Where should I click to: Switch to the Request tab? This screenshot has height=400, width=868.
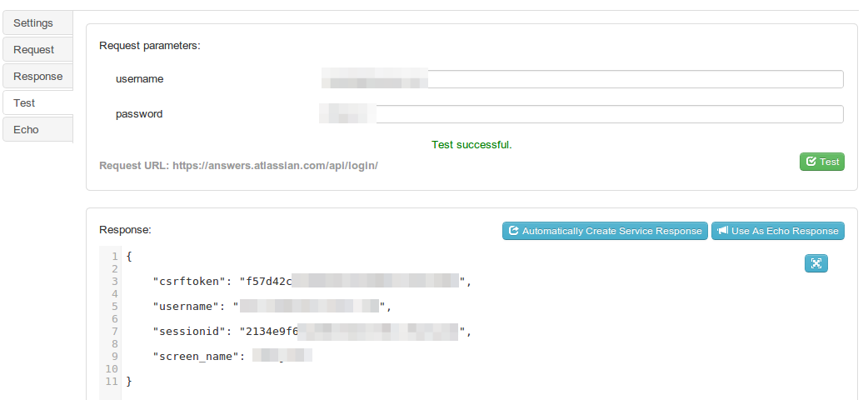(34, 50)
